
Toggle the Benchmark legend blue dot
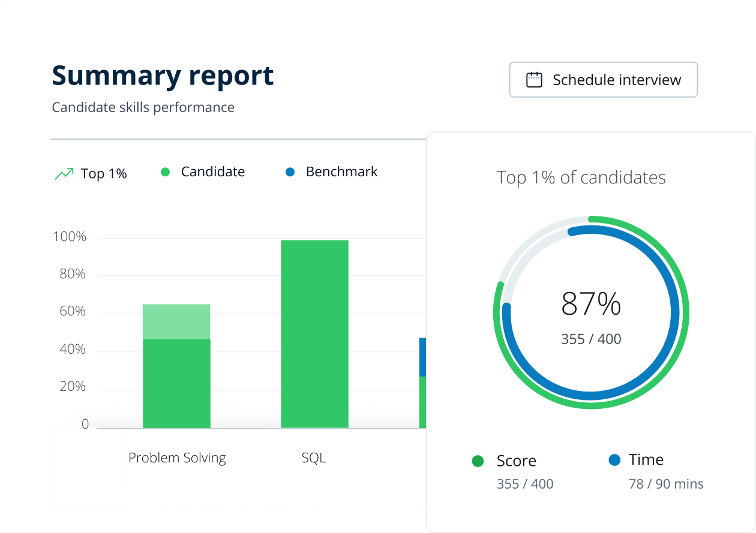point(290,172)
